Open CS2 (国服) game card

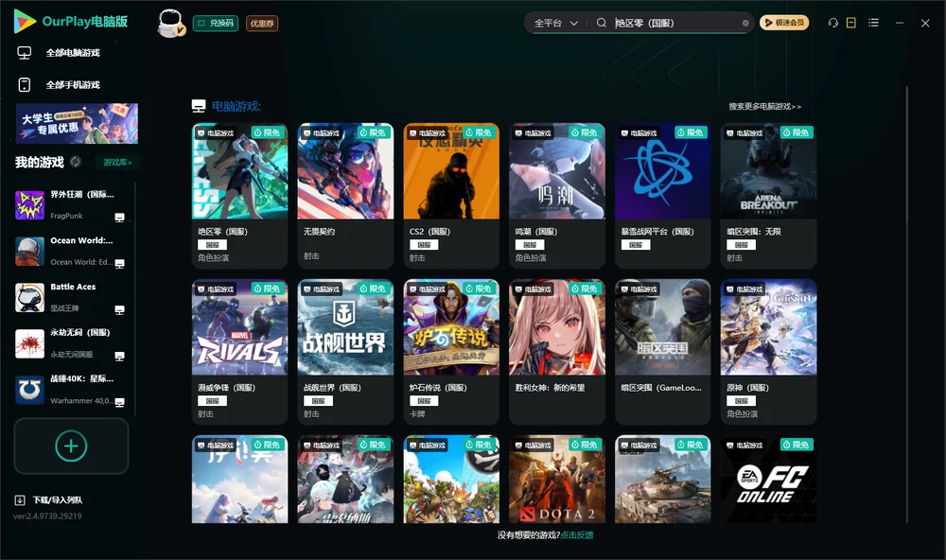click(451, 196)
